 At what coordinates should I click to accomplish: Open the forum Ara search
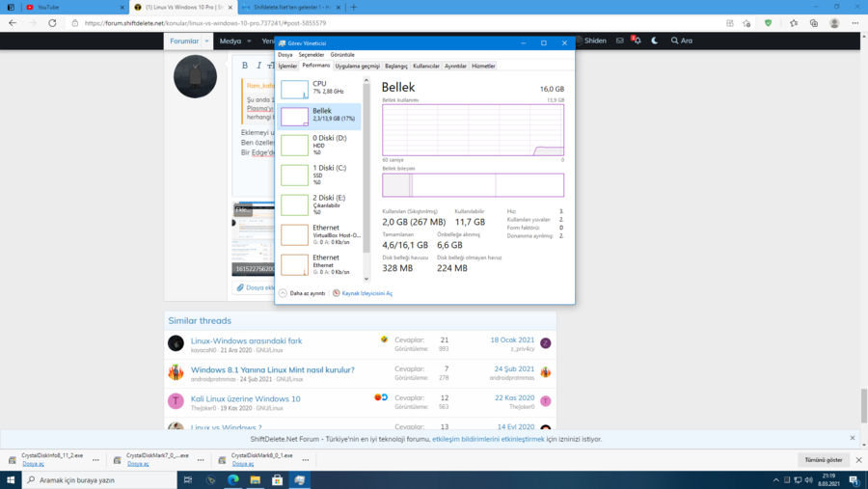(x=682, y=41)
